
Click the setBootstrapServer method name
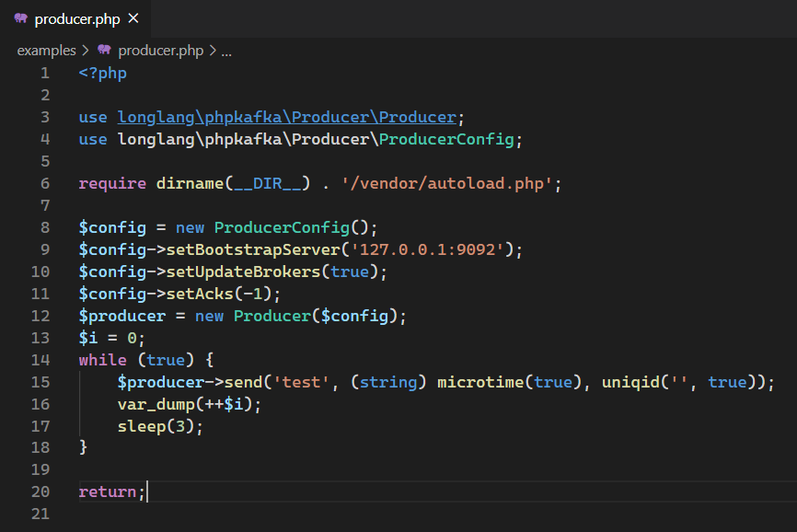253,249
